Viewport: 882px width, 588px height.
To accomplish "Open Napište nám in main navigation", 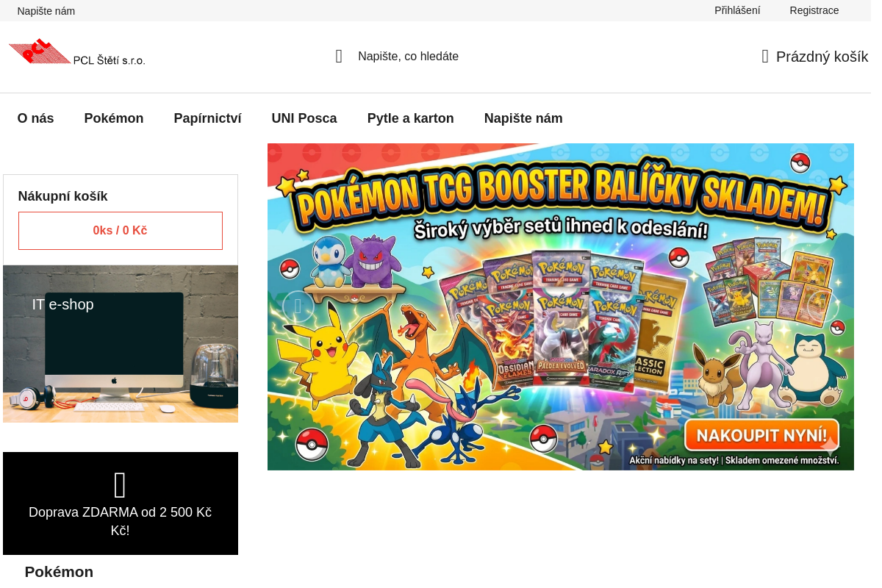I will click(523, 118).
